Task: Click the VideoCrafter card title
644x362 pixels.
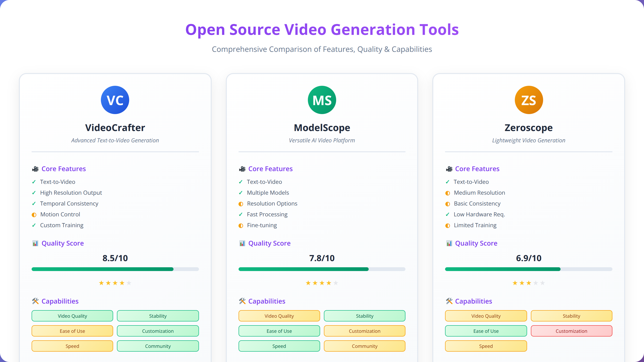Action: (115, 128)
